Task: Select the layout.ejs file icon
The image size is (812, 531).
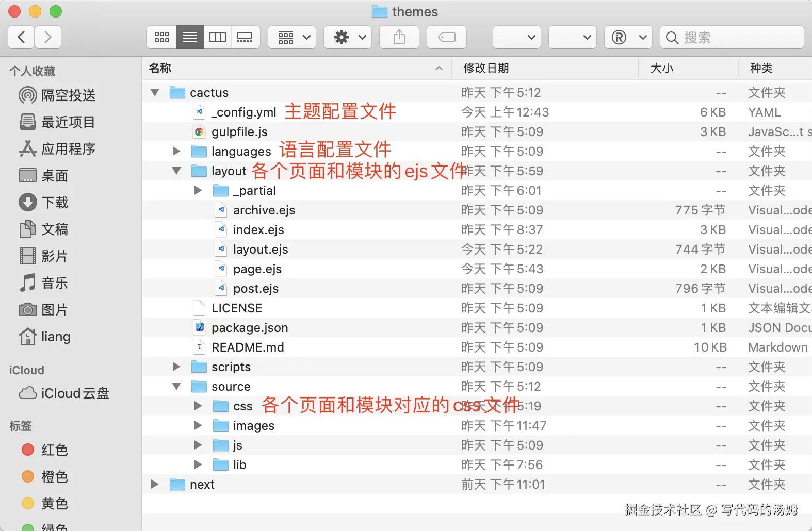Action: [221, 249]
